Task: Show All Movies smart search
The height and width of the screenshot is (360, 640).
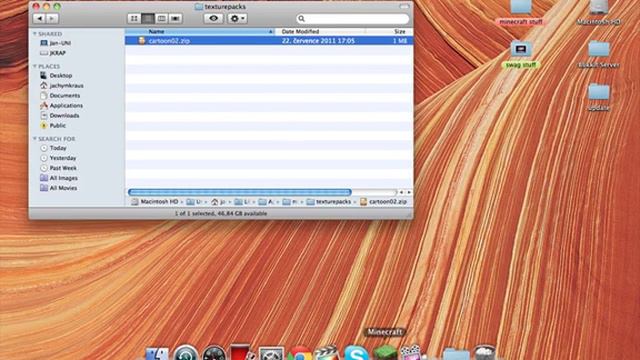Action: tap(59, 188)
